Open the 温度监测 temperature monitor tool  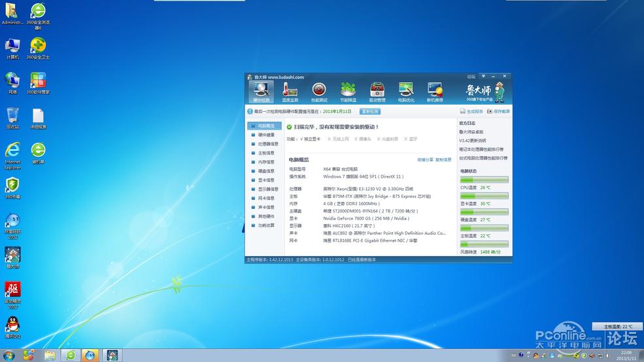tap(290, 91)
